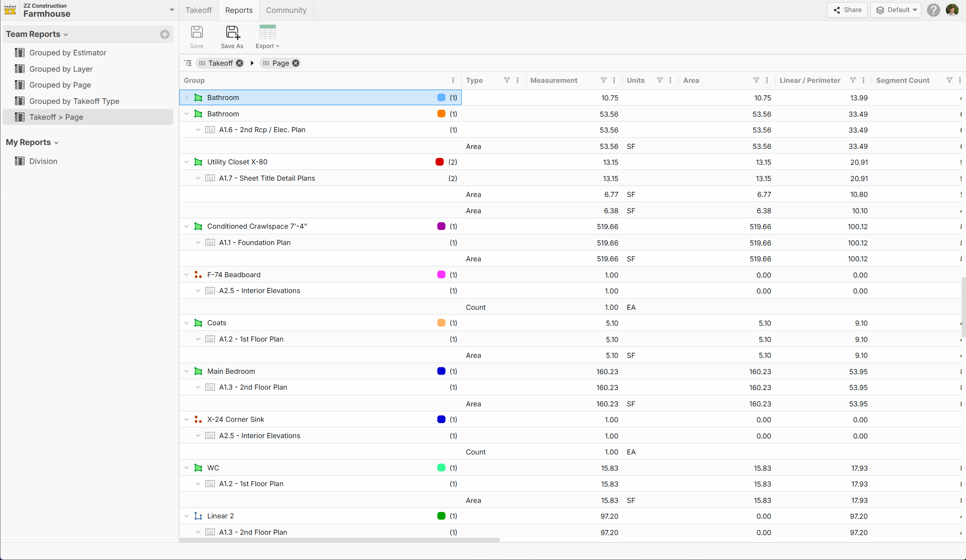966x560 pixels.
Task: Open the Measurement column options menu
Action: (x=614, y=80)
